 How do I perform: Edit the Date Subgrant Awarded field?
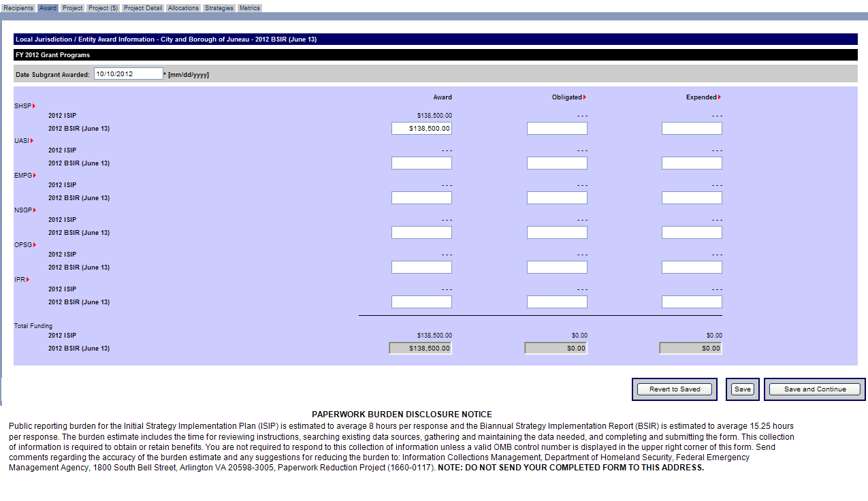pos(128,74)
